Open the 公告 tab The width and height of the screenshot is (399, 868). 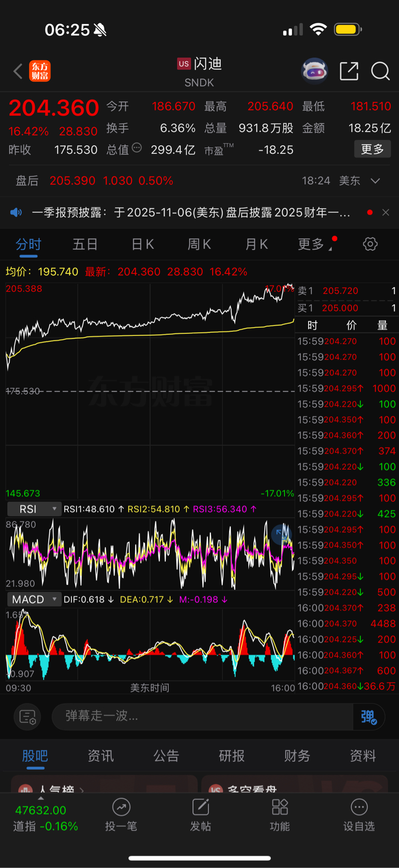point(166,756)
